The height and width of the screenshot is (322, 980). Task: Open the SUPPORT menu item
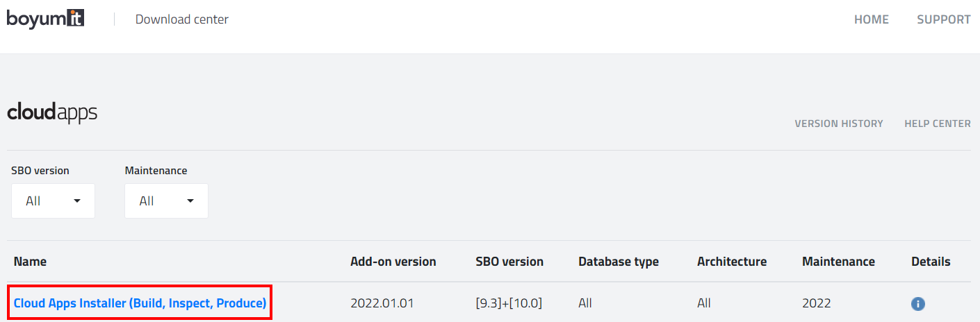click(944, 19)
